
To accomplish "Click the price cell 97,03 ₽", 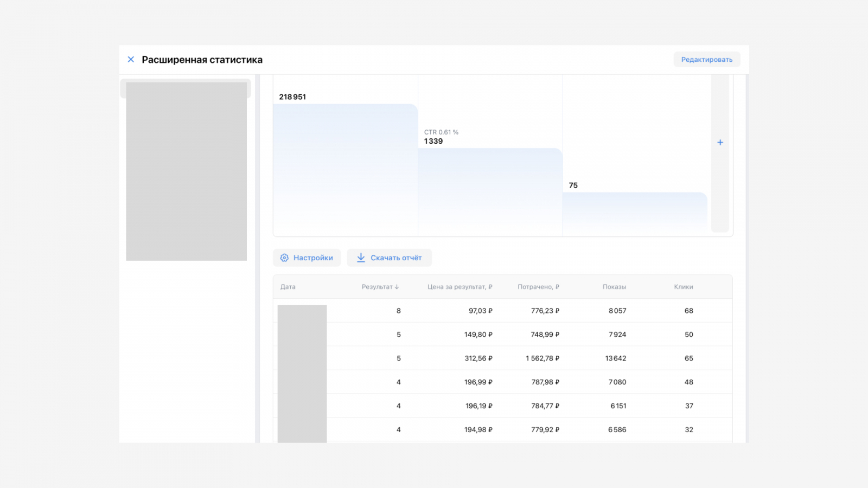I will coord(481,311).
